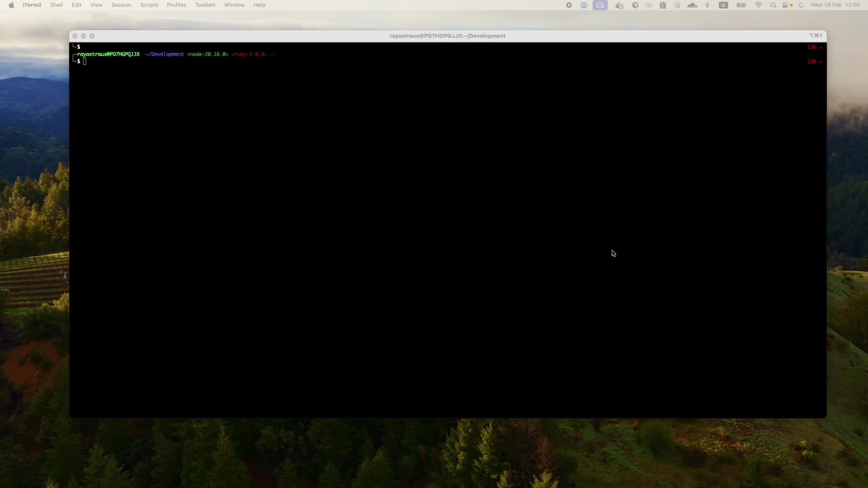
Task: Click the Bluetooth menu bar icon
Action: click(708, 5)
